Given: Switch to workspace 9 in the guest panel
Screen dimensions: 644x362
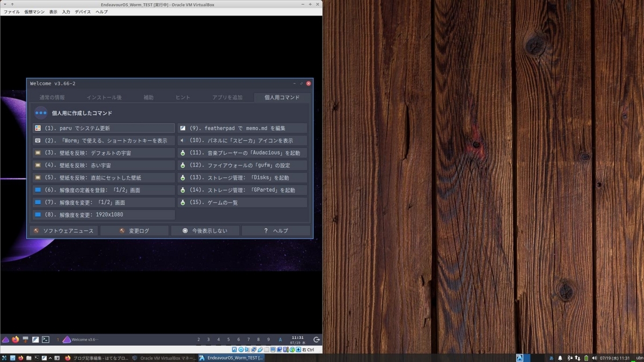Looking at the screenshot, I should pos(268,339).
